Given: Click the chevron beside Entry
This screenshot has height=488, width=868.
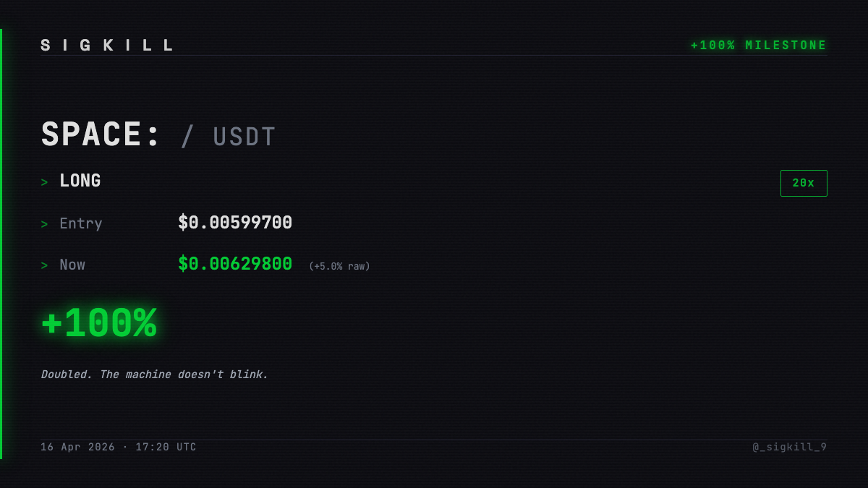Looking at the screenshot, I should (x=44, y=224).
